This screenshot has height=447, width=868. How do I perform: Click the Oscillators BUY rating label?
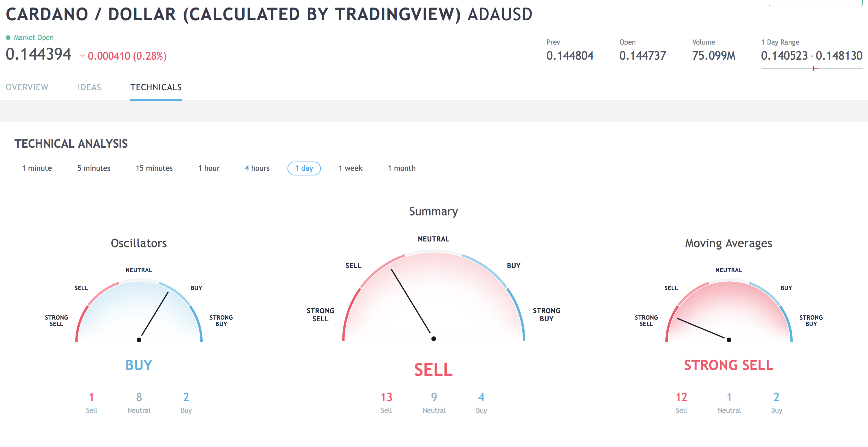[x=138, y=365]
